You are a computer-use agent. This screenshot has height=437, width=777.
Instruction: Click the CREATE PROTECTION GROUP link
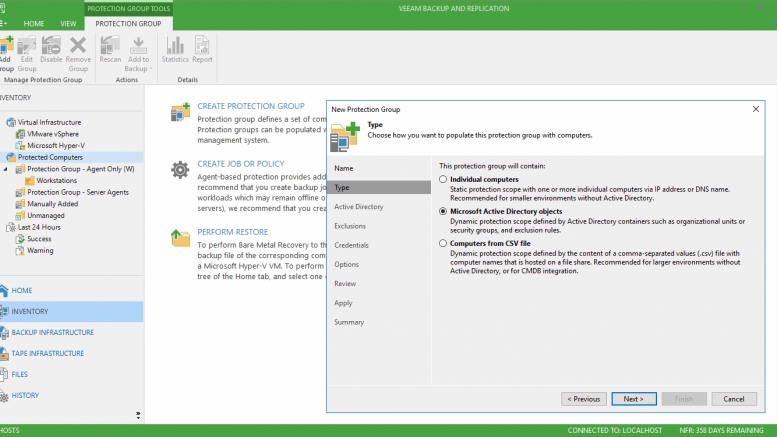pyautogui.click(x=251, y=106)
